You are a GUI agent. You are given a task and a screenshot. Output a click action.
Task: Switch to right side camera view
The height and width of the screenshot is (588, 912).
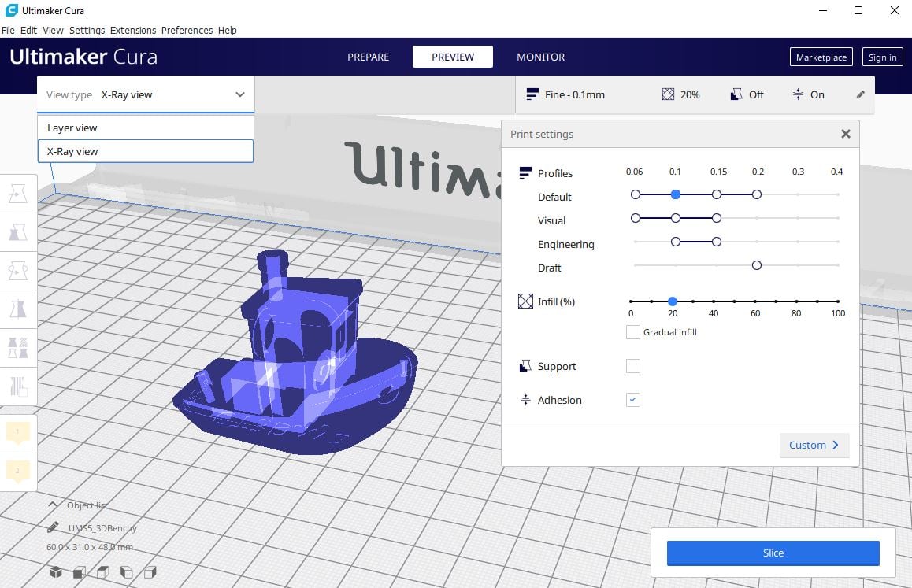pyautogui.click(x=150, y=572)
